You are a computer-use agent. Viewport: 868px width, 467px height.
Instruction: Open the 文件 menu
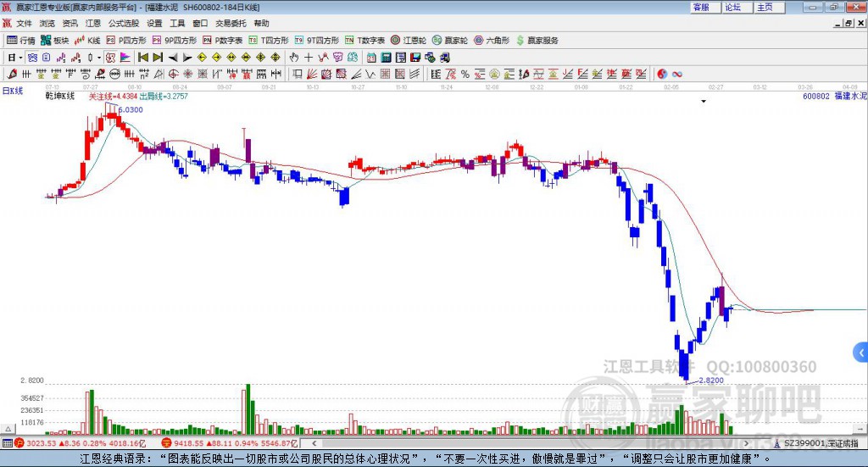24,23
